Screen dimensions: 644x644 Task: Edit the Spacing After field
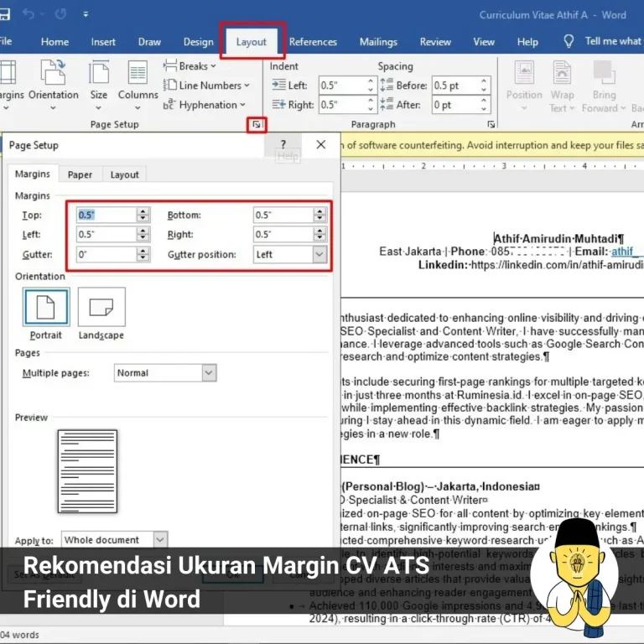point(456,105)
